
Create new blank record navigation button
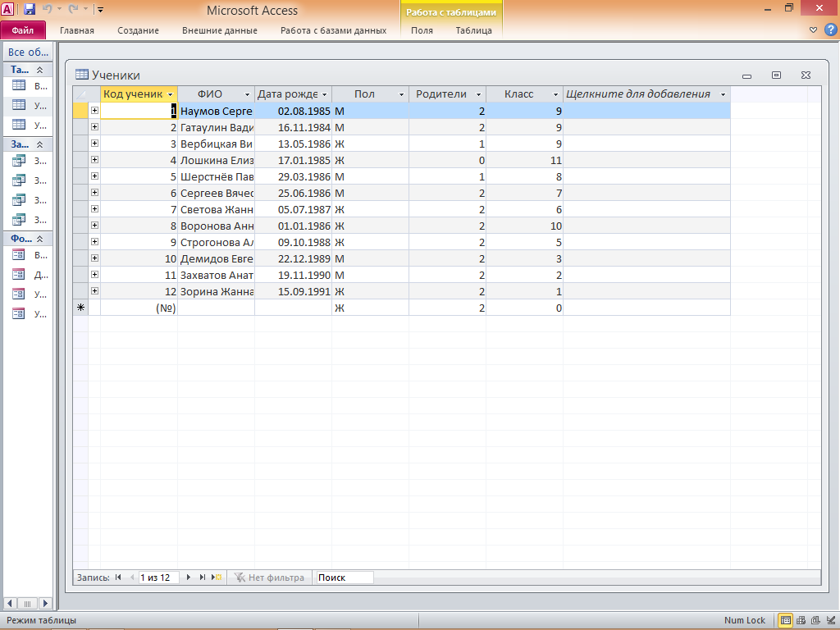(217, 577)
